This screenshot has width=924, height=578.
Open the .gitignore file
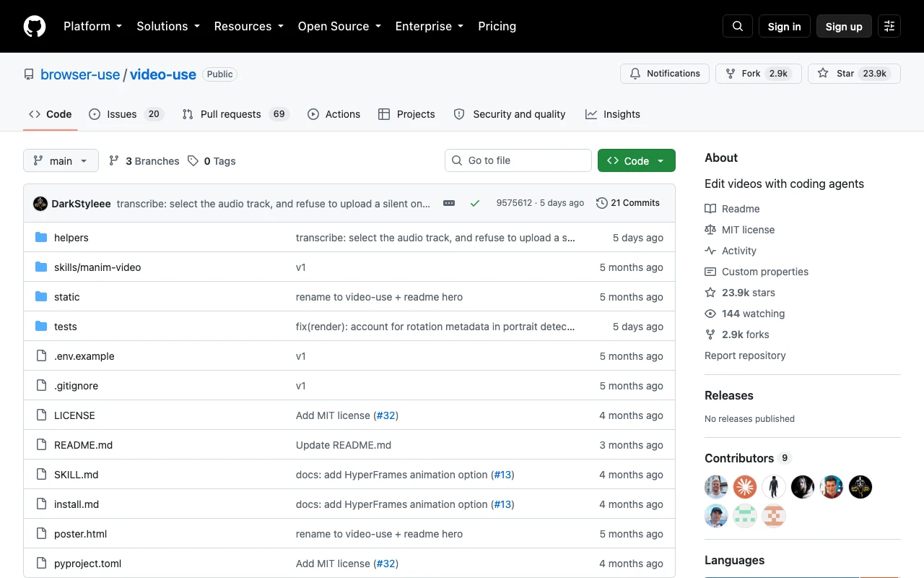76,386
